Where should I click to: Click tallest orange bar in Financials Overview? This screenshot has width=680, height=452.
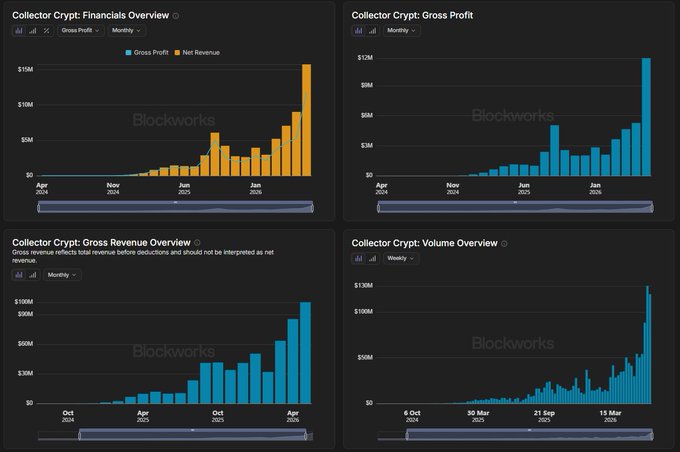pyautogui.click(x=306, y=120)
